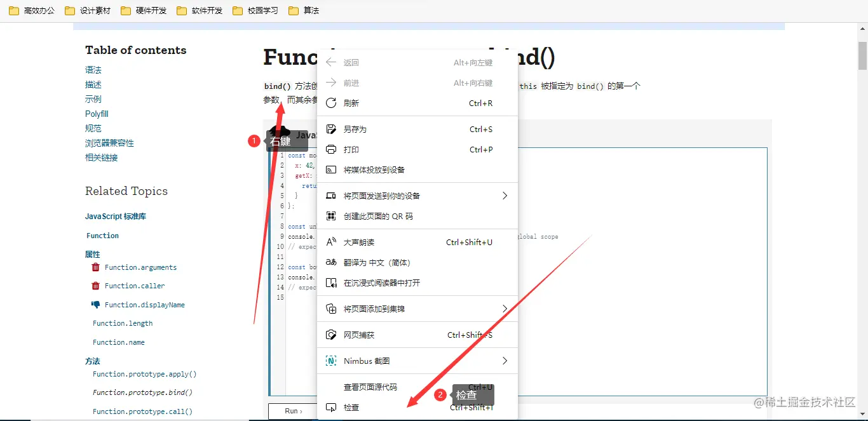Viewport: 868px width, 421px height.
Task: Click the back arrow icon in context menu
Action: [330, 62]
